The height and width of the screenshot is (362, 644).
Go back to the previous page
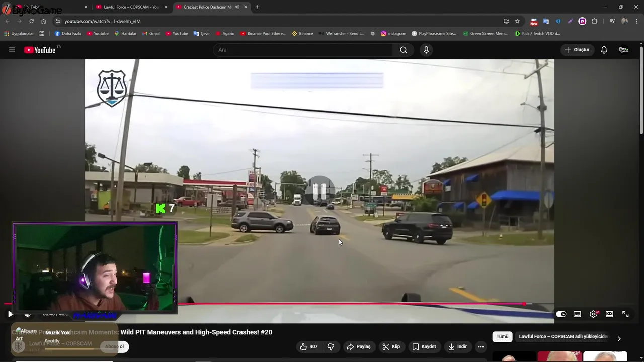[7, 21]
